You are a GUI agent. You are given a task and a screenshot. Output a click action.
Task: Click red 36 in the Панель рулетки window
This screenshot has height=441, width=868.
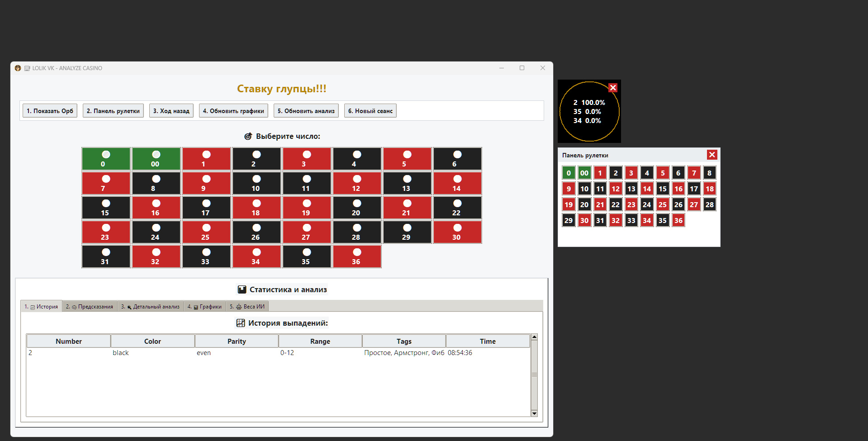pyautogui.click(x=678, y=220)
